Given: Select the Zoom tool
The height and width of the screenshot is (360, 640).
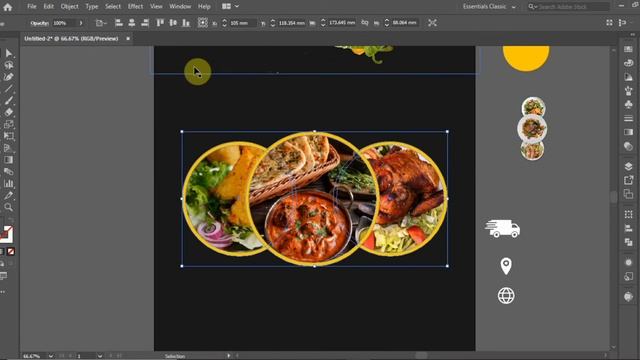Looking at the screenshot, I should click(x=9, y=207).
